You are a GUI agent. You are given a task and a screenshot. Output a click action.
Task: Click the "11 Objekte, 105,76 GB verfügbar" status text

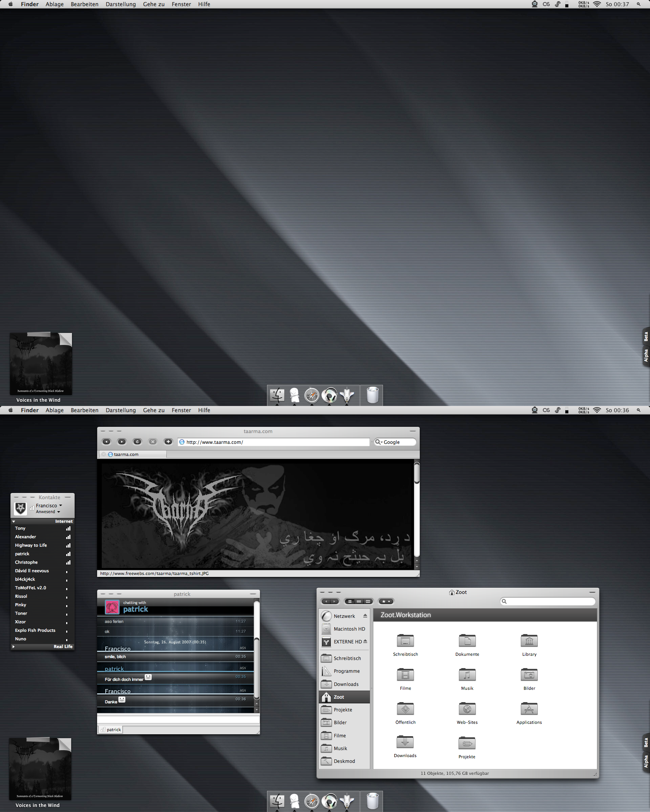tap(455, 773)
